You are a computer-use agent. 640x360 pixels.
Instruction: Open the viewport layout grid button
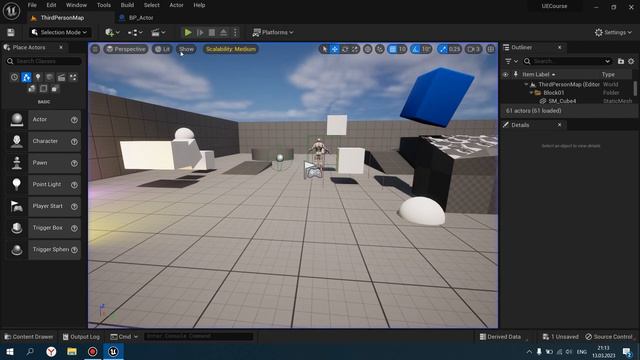coord(491,49)
